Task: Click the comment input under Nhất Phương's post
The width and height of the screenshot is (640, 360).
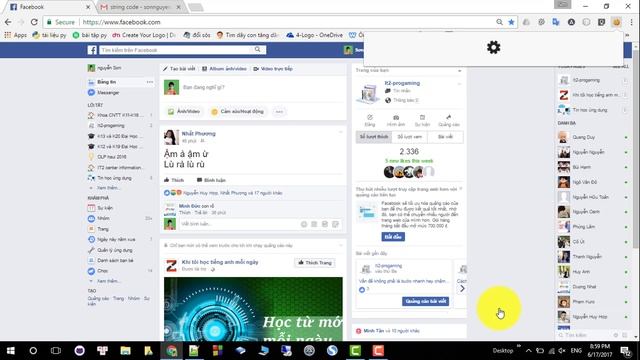Action: [239, 224]
